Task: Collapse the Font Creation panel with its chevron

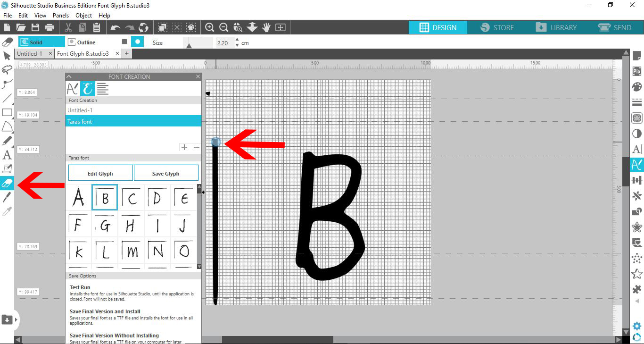Action: (69, 76)
